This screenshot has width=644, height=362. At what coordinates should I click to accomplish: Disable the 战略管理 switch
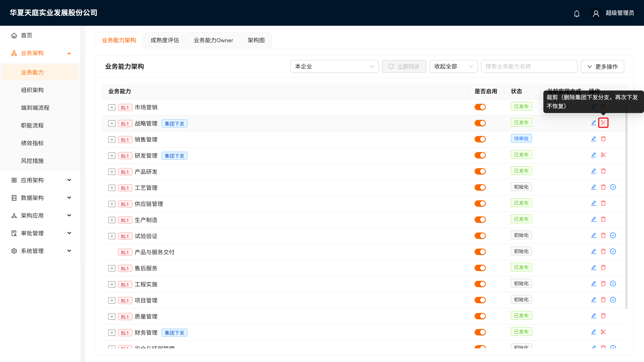click(x=480, y=123)
